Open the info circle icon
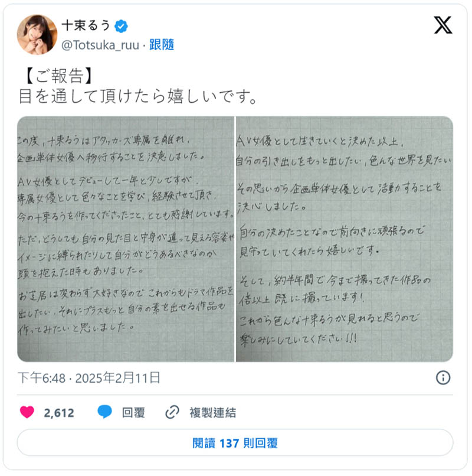Screen dimensions: 472x476 pyautogui.click(x=442, y=378)
